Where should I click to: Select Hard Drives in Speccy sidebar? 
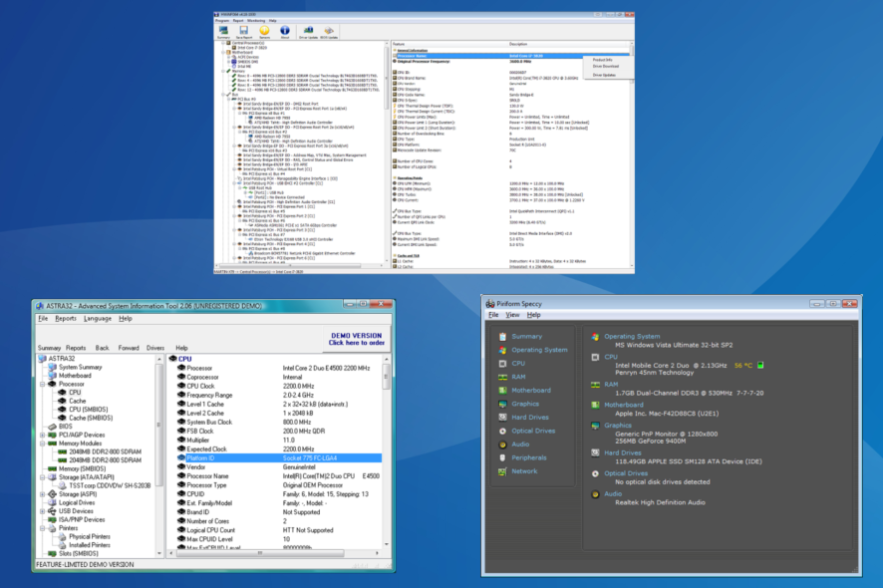point(530,418)
